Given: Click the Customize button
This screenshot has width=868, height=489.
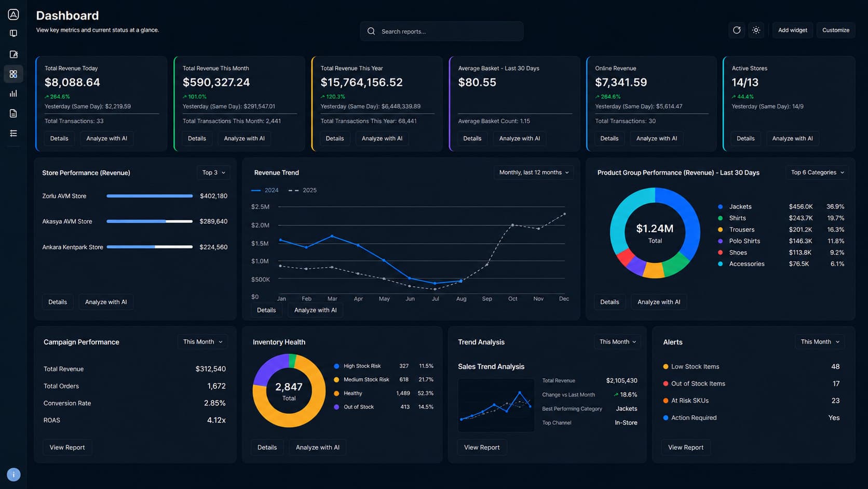Looking at the screenshot, I should point(836,30).
